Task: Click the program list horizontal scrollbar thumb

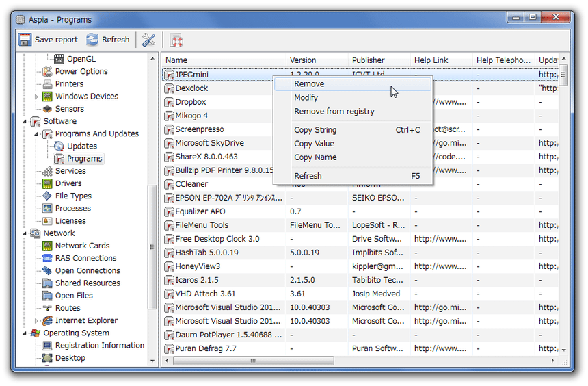Action: [x=253, y=361]
